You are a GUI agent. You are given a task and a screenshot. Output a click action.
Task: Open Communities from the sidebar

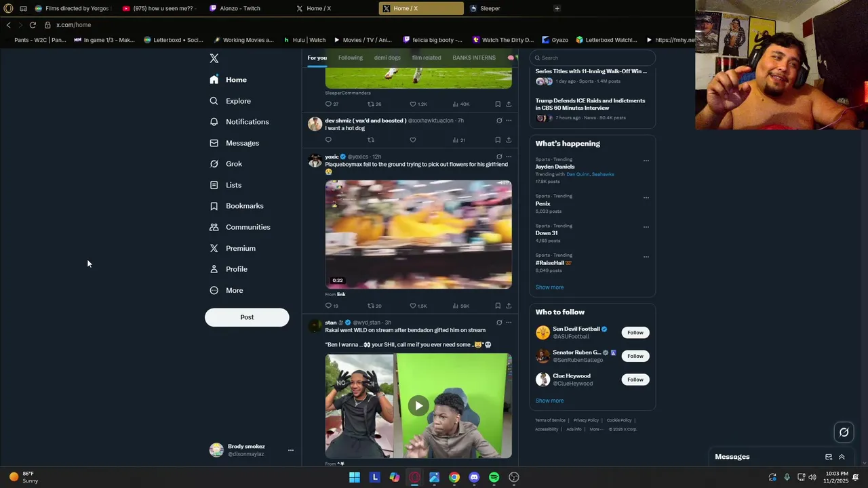pos(240,227)
